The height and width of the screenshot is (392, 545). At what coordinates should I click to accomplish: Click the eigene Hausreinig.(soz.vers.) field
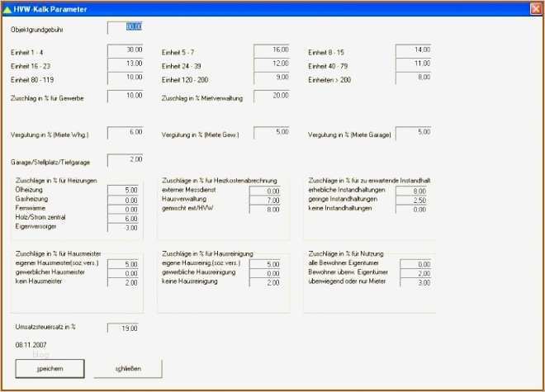[x=265, y=264]
